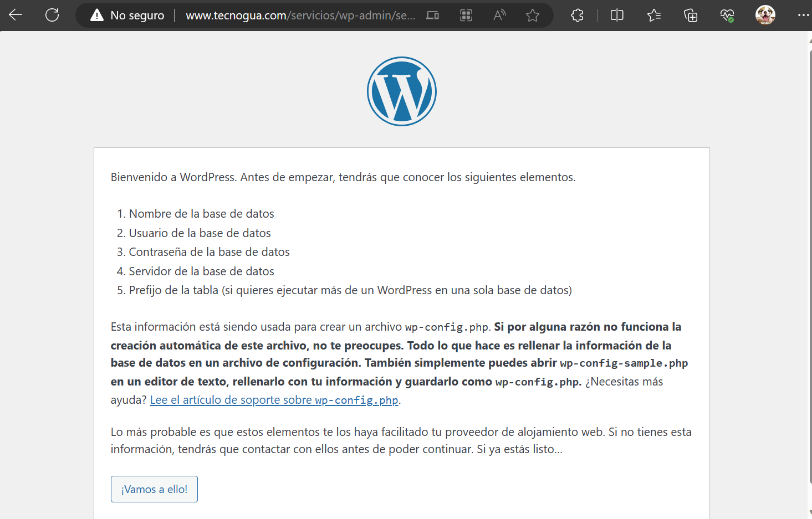Click the 'Prefijo de la tabla' list item

click(350, 290)
